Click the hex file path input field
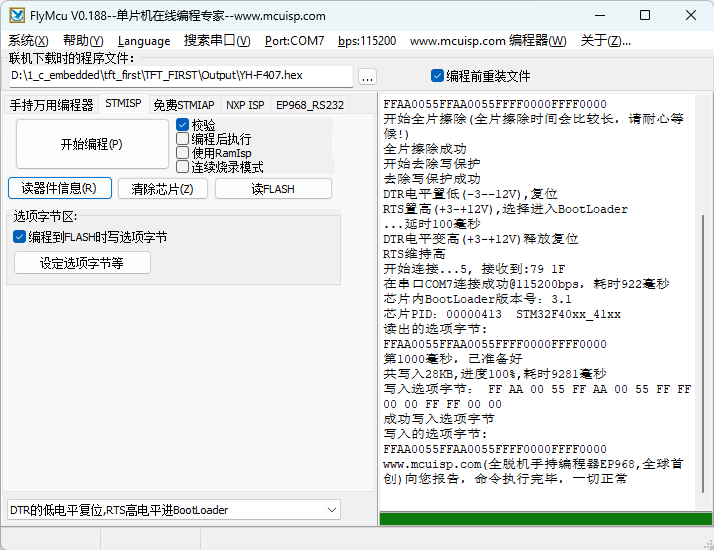Viewport: 714px width, 550px height. 181,76
